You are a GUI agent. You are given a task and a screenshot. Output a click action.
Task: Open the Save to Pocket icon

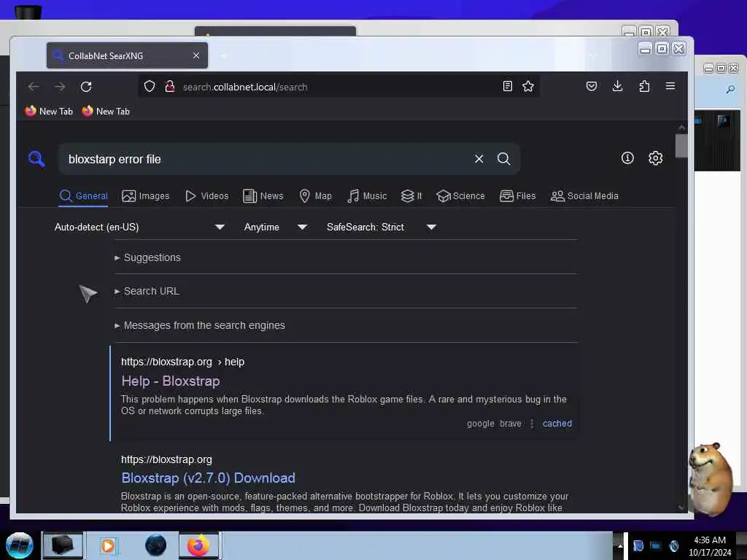tap(591, 86)
